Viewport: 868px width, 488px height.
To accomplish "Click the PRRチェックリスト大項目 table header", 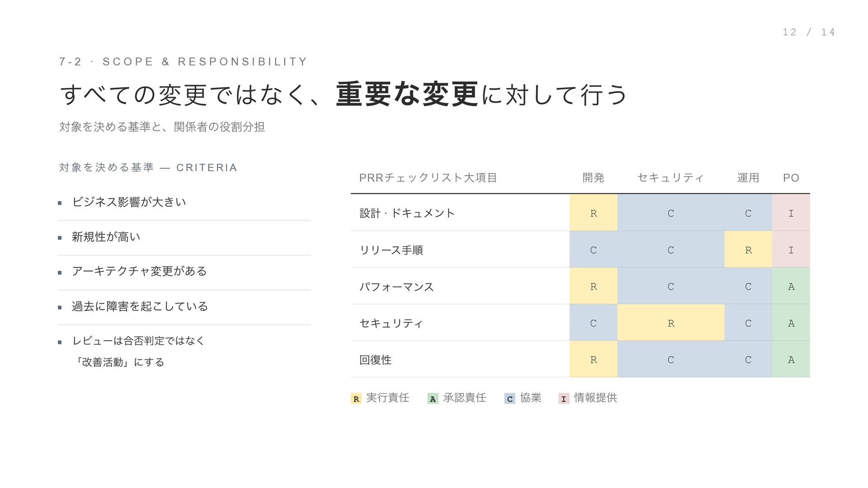I will [428, 178].
